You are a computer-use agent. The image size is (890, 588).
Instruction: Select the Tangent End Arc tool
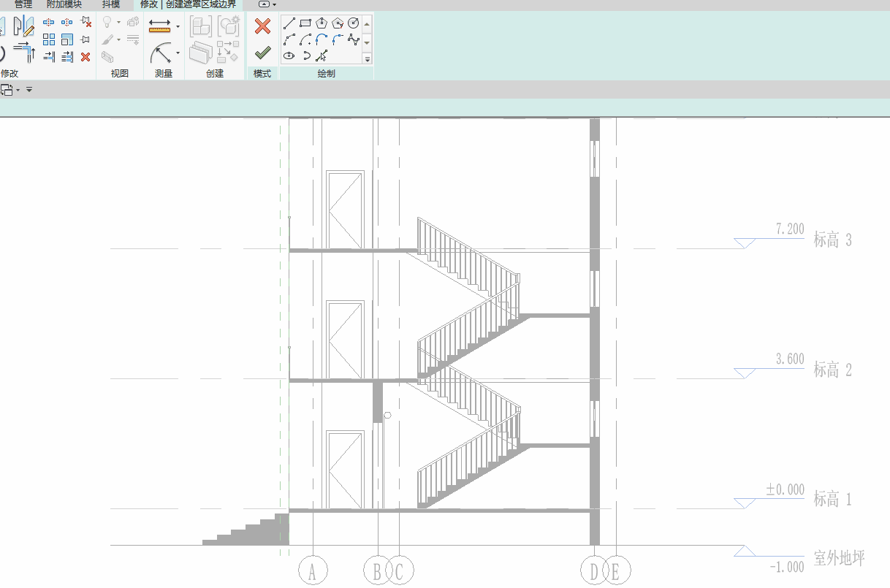(x=321, y=39)
